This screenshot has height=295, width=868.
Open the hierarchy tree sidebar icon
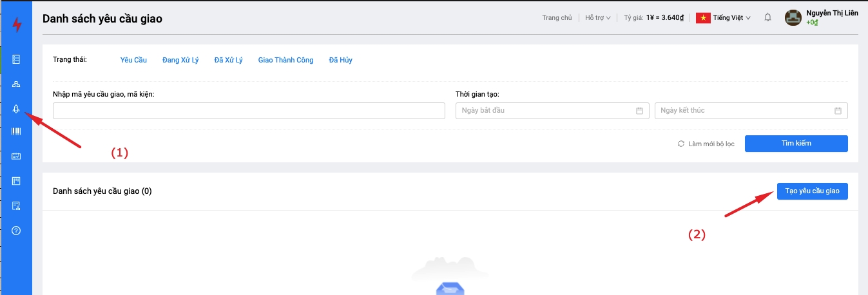point(17,84)
